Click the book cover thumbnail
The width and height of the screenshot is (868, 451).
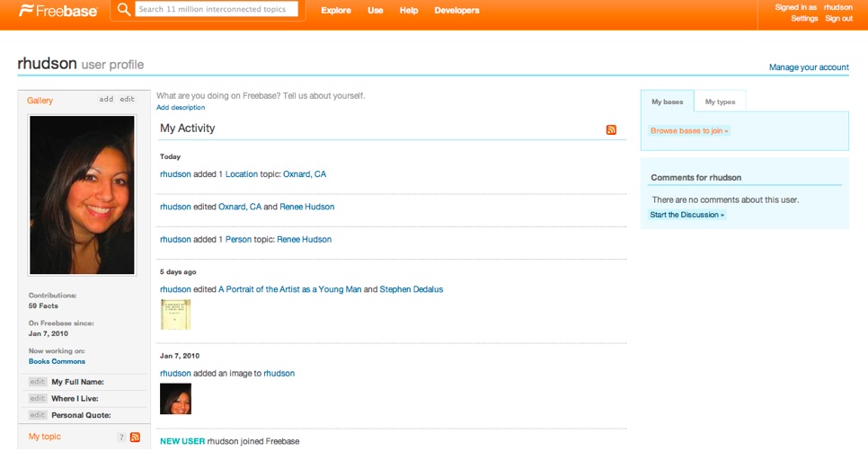point(175,314)
